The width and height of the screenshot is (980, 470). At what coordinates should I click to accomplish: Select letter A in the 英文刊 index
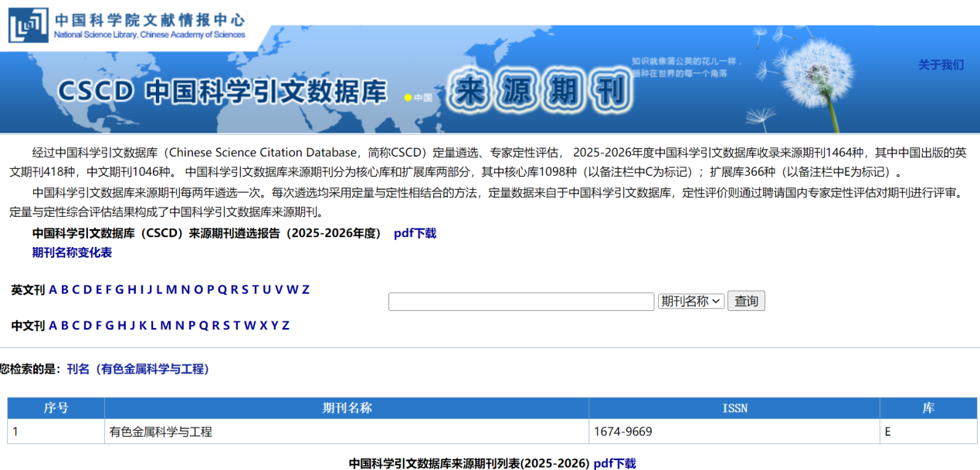[x=53, y=289]
